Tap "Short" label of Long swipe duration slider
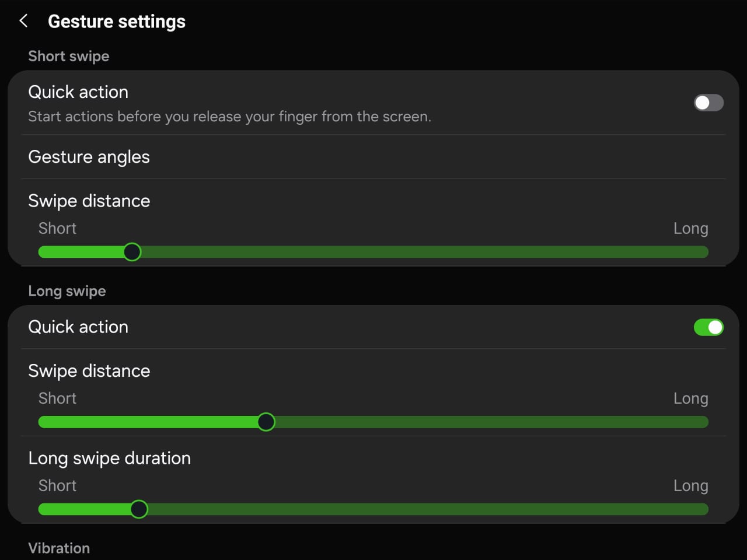The width and height of the screenshot is (747, 560). tap(57, 486)
